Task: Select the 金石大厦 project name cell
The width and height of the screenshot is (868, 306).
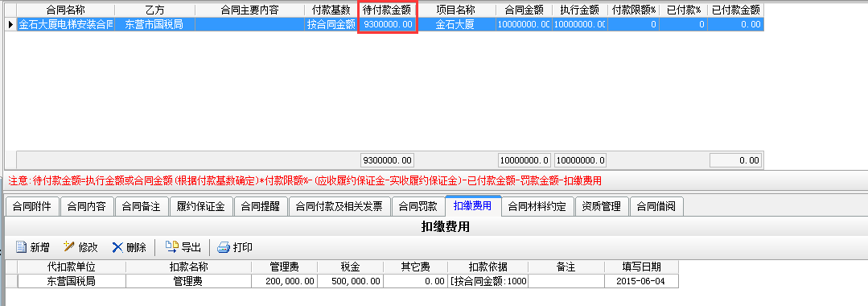Action: [x=455, y=24]
